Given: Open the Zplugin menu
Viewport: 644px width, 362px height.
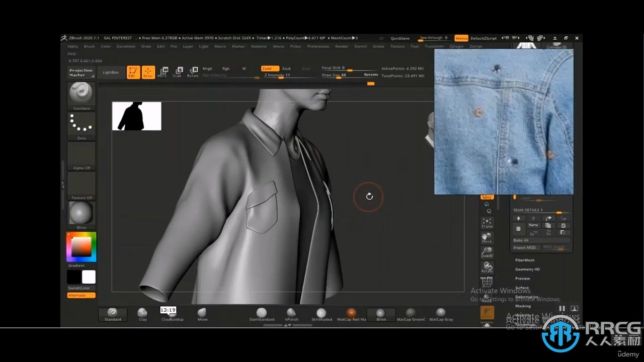Looking at the screenshot, I should 456,46.
